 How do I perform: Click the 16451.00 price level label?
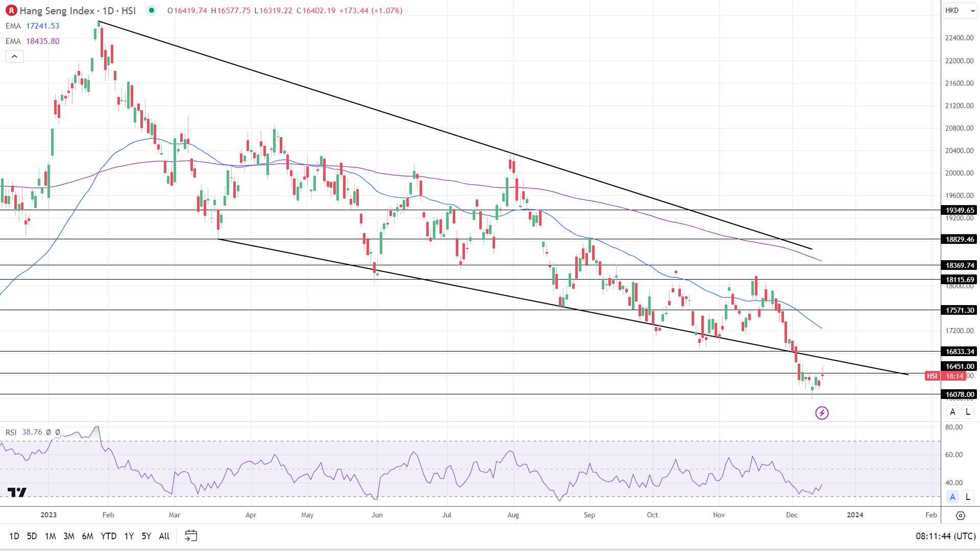point(960,366)
